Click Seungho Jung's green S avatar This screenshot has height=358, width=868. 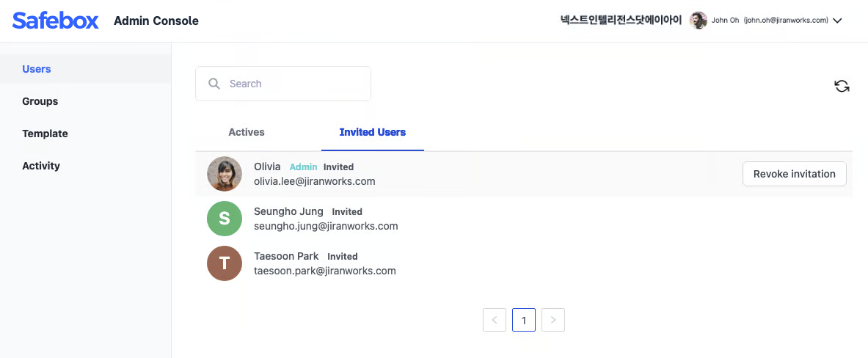click(x=225, y=219)
